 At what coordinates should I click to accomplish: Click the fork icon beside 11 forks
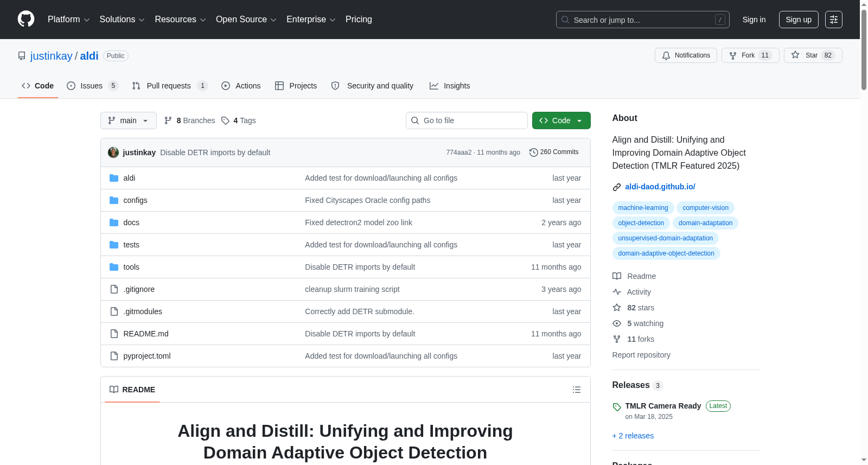[x=617, y=339]
